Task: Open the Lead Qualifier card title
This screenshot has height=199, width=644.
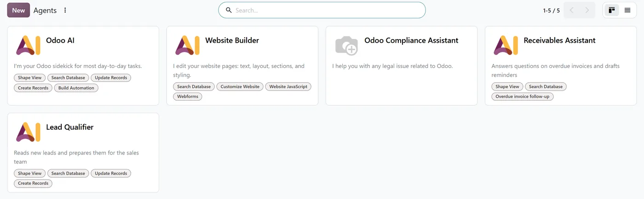Action: pos(70,127)
